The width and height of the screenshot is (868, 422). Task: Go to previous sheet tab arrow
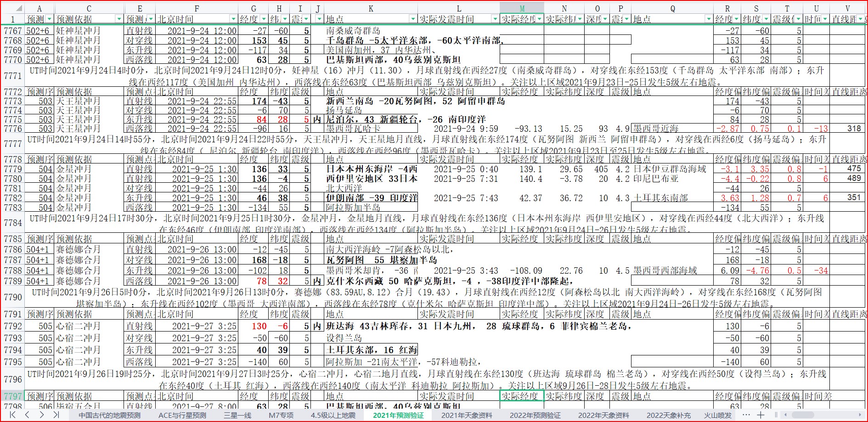click(x=27, y=415)
